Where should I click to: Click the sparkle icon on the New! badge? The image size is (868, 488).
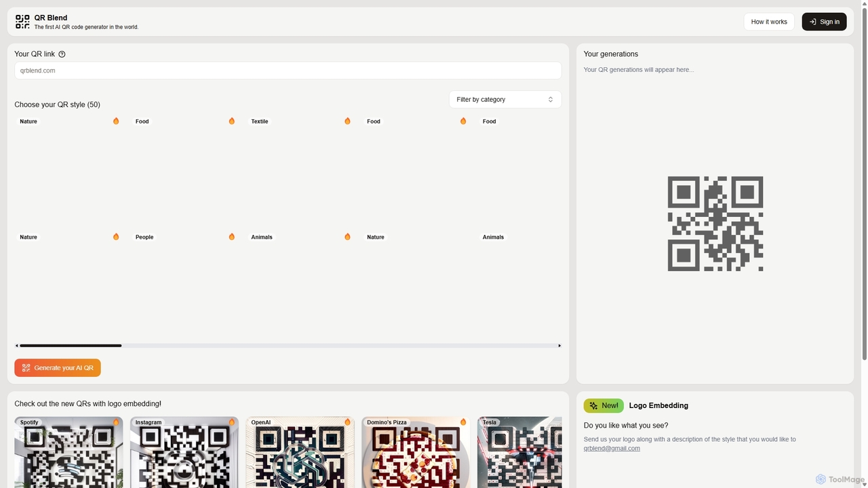(x=593, y=405)
